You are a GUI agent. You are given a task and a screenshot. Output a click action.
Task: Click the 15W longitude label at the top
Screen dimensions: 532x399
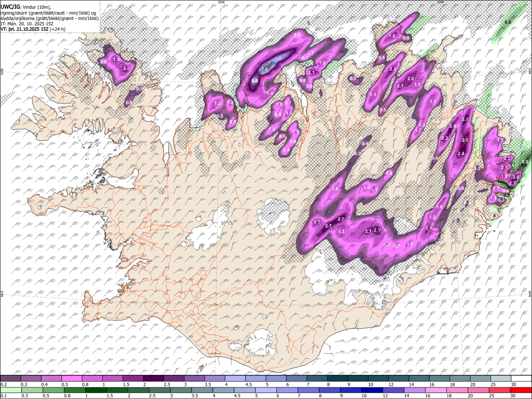[x=440, y=2]
